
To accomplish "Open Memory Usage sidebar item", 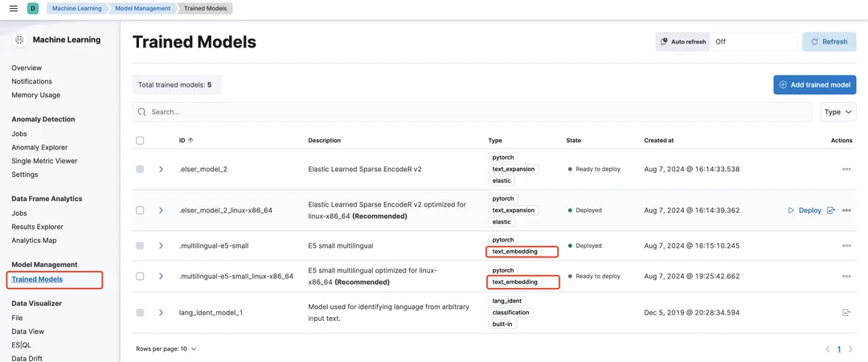I will (x=35, y=95).
